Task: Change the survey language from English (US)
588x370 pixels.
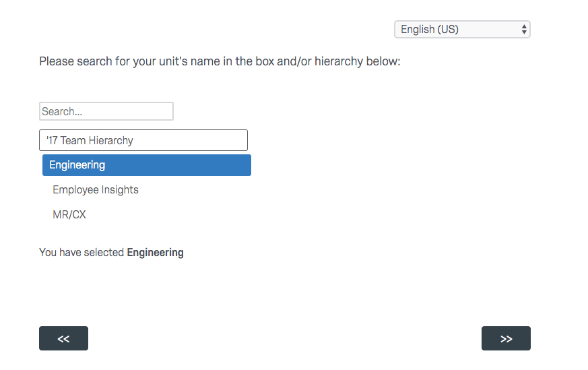Action: click(461, 30)
